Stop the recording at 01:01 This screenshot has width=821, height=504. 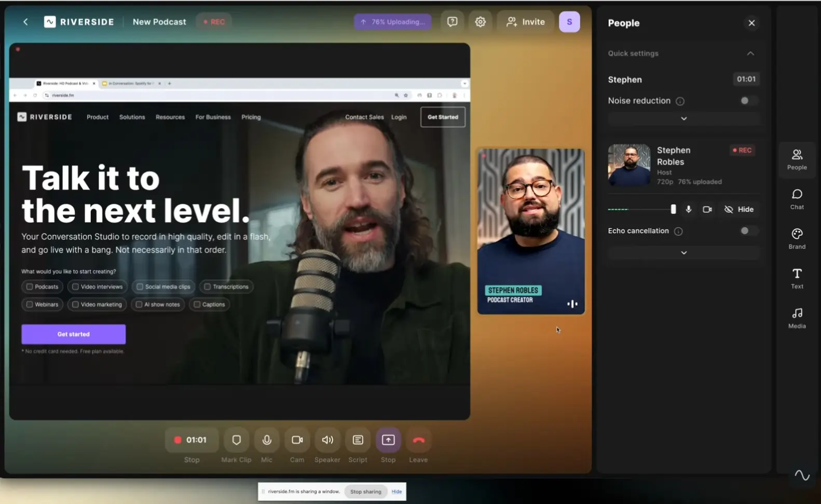point(191,440)
